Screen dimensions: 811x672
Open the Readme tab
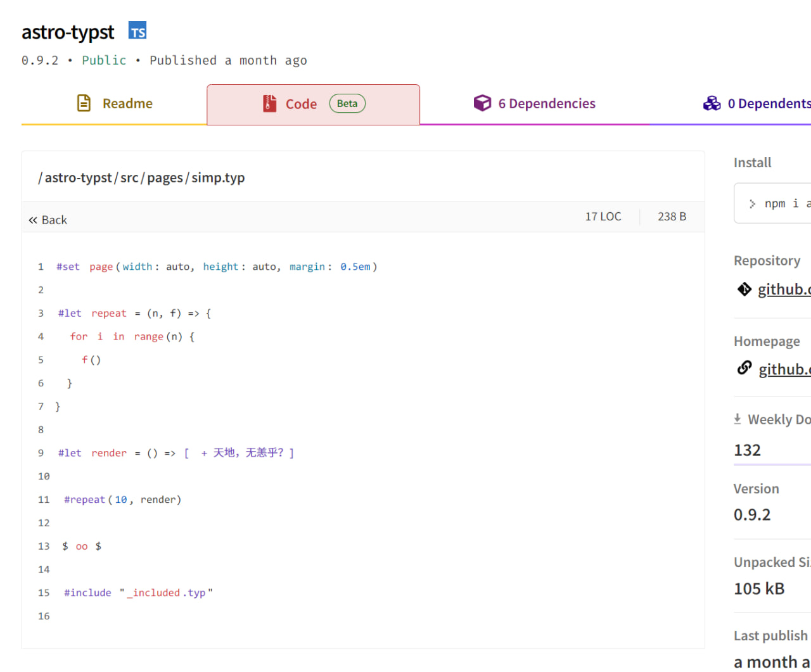[114, 104]
